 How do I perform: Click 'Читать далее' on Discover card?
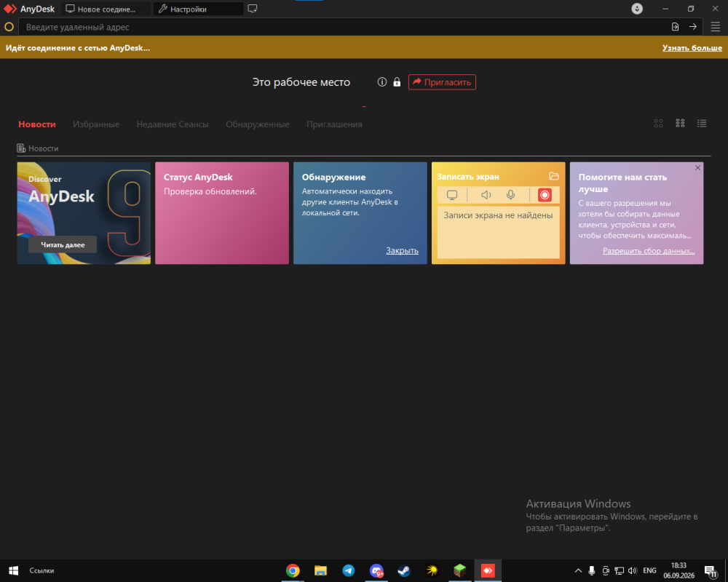click(x=63, y=244)
